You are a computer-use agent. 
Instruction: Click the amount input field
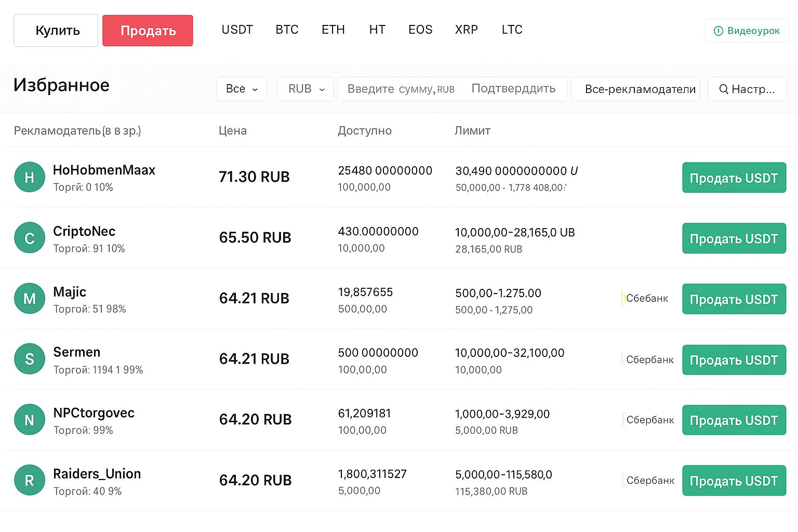click(x=400, y=89)
